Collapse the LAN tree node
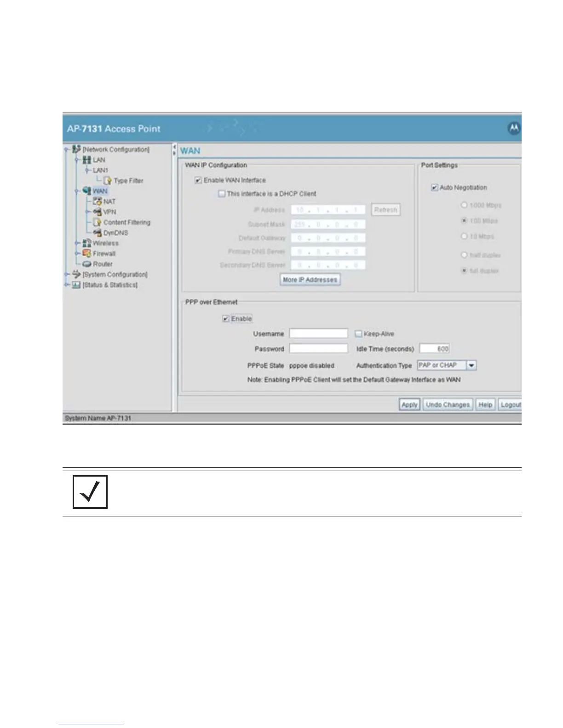563x728 pixels. click(x=77, y=160)
